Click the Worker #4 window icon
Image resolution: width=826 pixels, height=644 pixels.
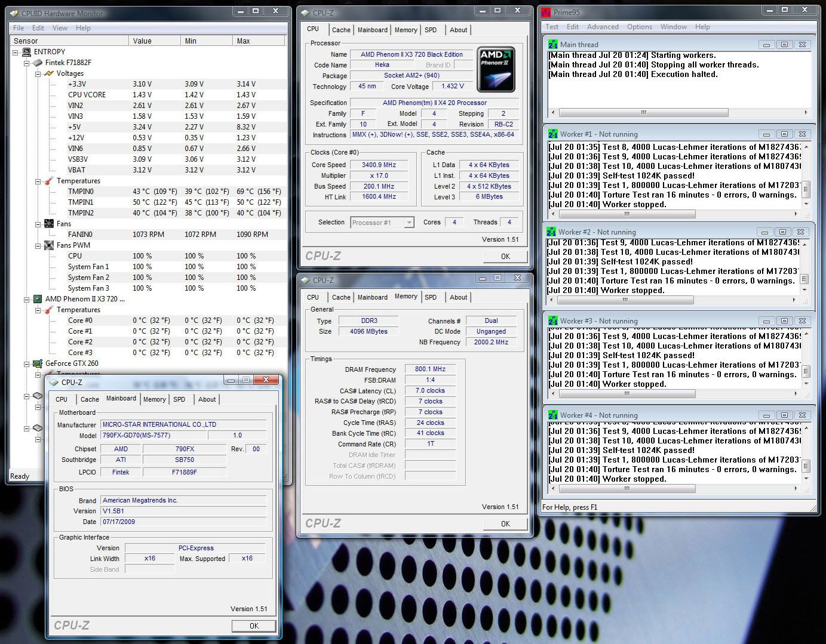coord(553,415)
